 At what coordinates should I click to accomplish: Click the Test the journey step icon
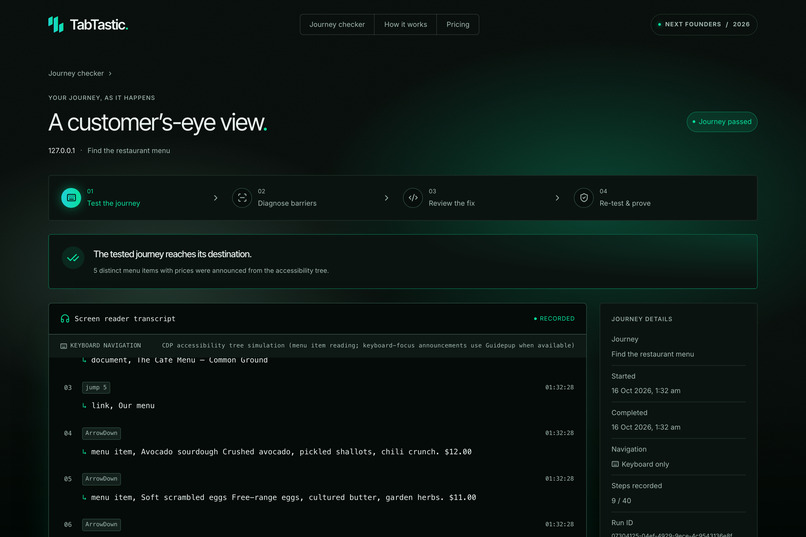coord(71,198)
